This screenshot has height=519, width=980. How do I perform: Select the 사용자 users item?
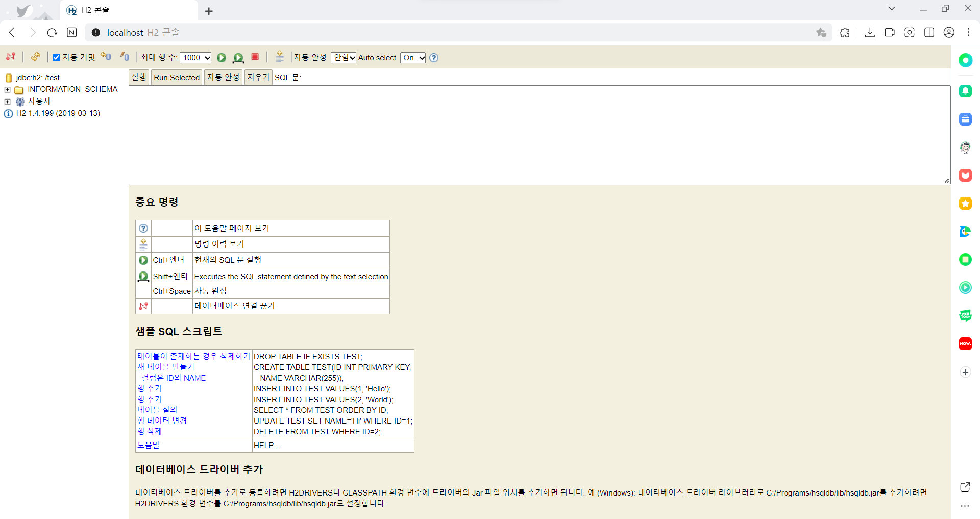click(39, 101)
